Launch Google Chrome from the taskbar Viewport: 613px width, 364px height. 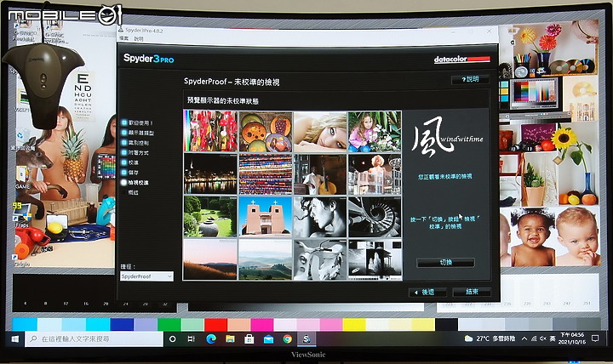288,339
